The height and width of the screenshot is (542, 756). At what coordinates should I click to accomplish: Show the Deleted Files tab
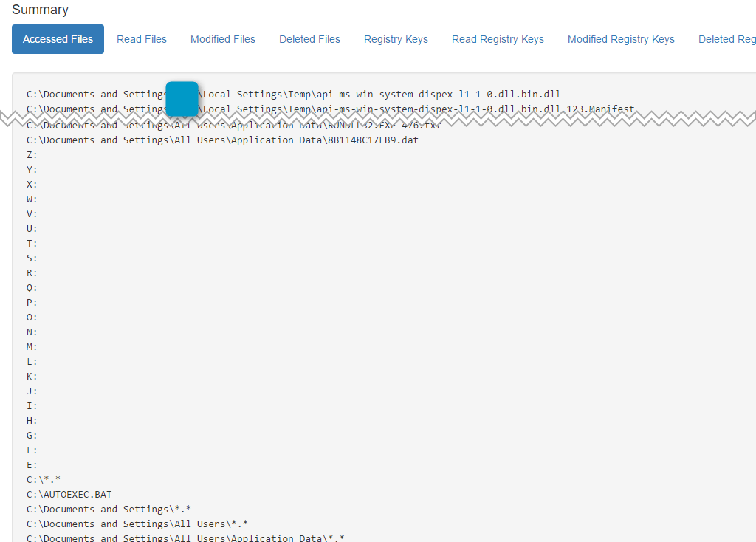pos(309,39)
